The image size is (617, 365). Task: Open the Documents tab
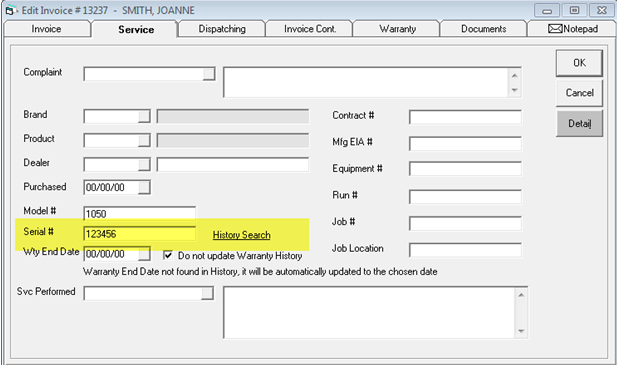(484, 29)
